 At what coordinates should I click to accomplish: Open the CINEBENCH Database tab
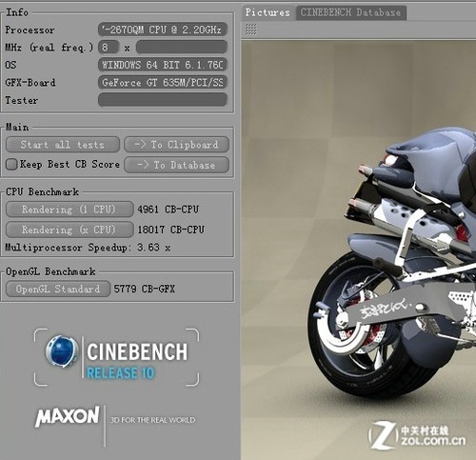point(350,12)
